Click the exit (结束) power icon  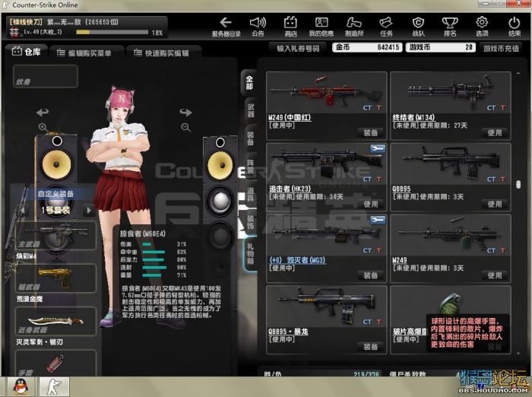514,27
